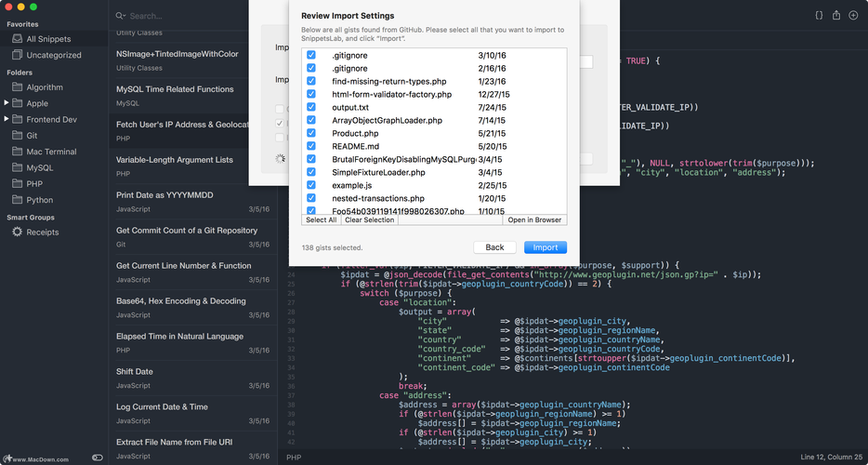
Task: Open Receipts smart group gear icon
Action: [17, 232]
